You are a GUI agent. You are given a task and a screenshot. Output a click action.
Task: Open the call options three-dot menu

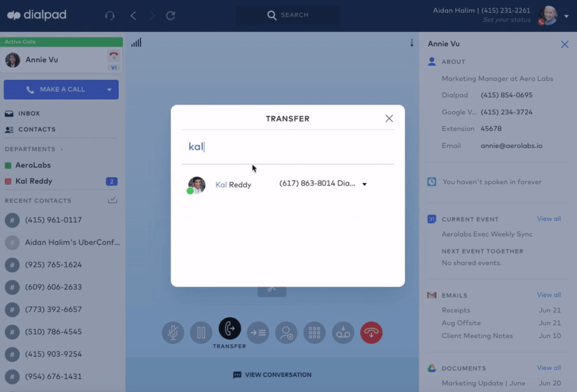(411, 43)
